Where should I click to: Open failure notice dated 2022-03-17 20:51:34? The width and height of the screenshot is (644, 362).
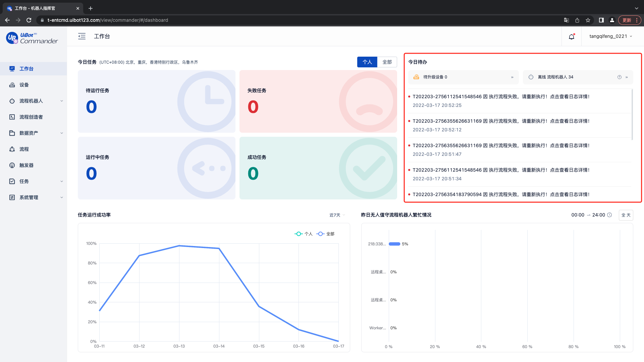tap(519, 174)
